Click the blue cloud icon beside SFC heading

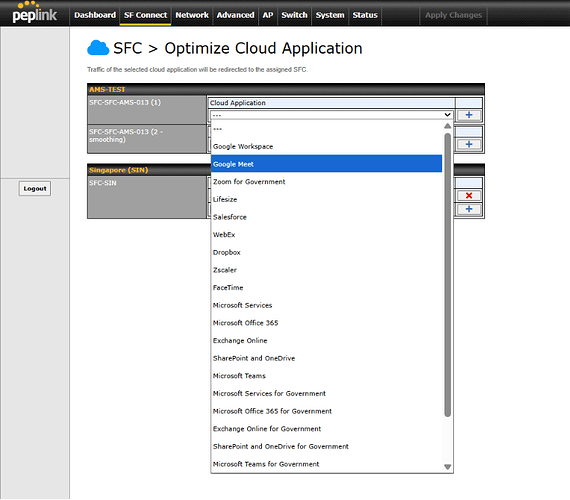98,48
